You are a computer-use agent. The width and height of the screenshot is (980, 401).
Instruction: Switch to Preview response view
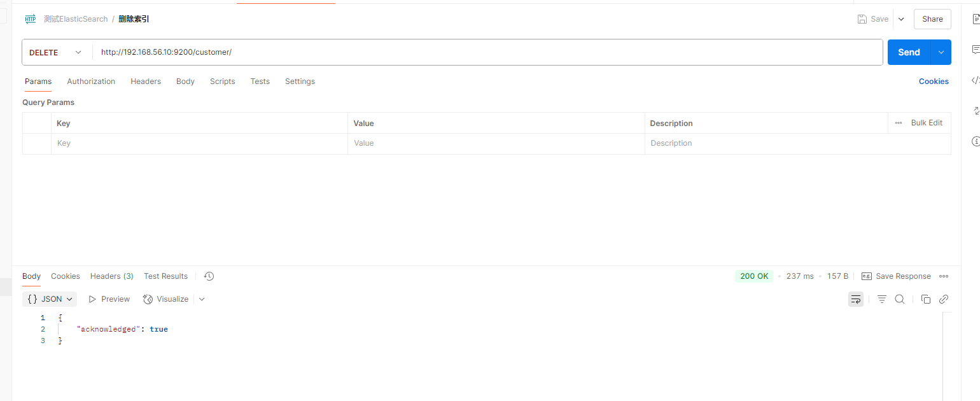[x=109, y=299]
